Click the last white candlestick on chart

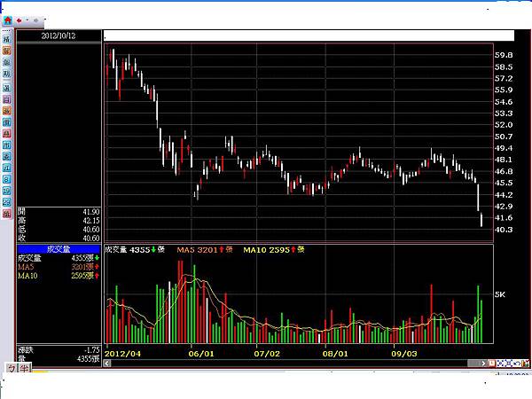click(x=481, y=220)
